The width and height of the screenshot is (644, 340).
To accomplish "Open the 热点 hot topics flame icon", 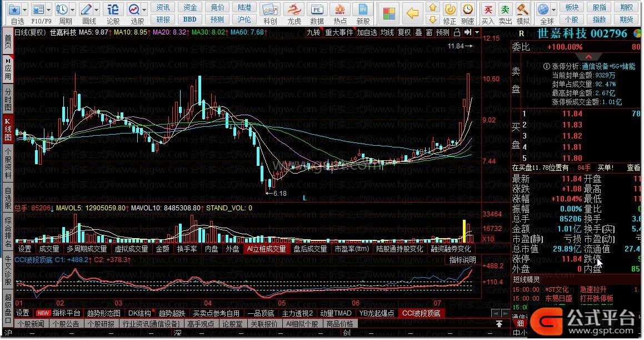I will [340, 9].
